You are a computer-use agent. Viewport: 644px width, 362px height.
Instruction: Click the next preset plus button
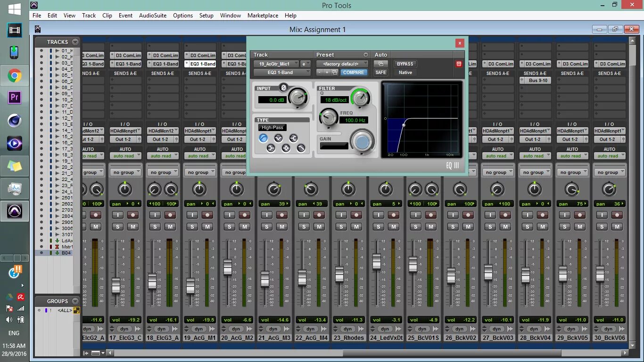coord(327,72)
